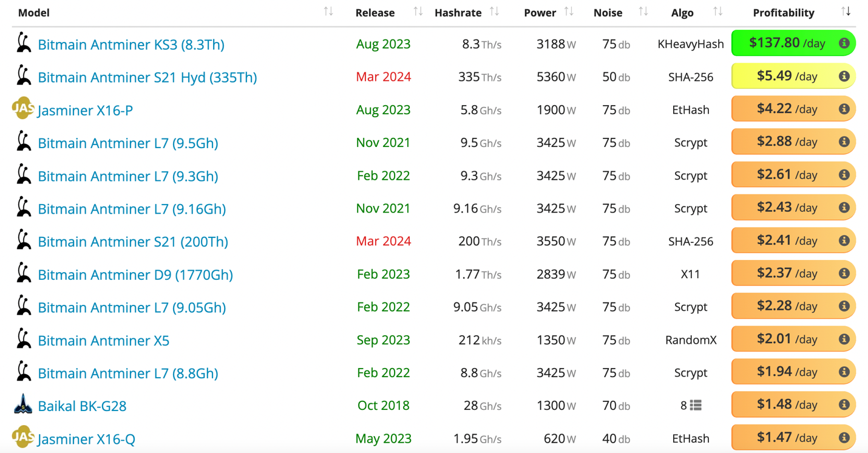The image size is (868, 453).
Task: Open Bitmain Antminer KS3 (8.3Th) link
Action: [131, 44]
